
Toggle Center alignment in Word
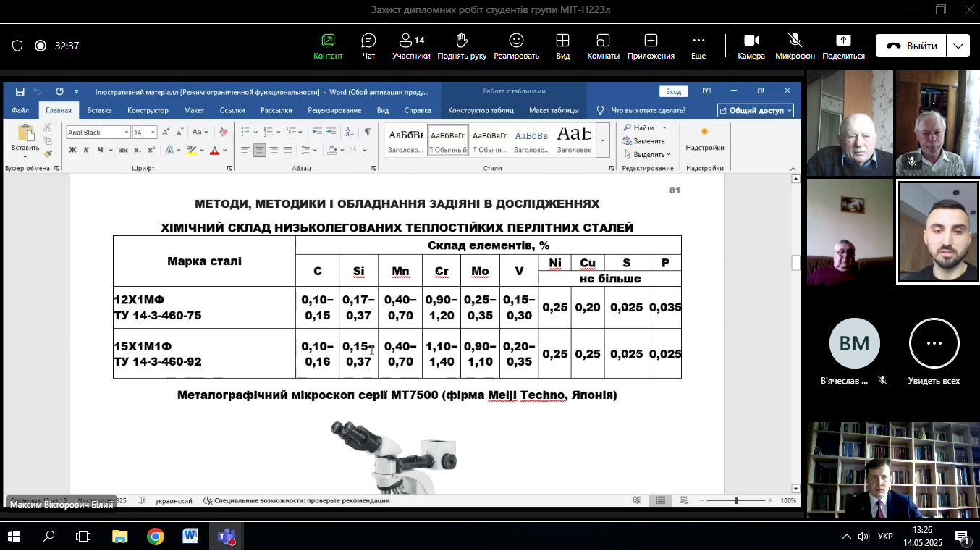259,150
